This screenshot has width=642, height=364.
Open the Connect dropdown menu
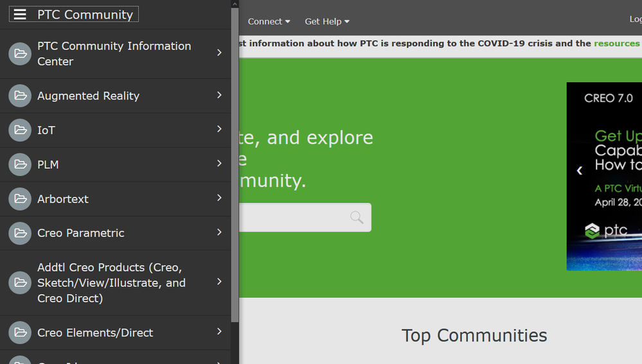click(x=269, y=21)
